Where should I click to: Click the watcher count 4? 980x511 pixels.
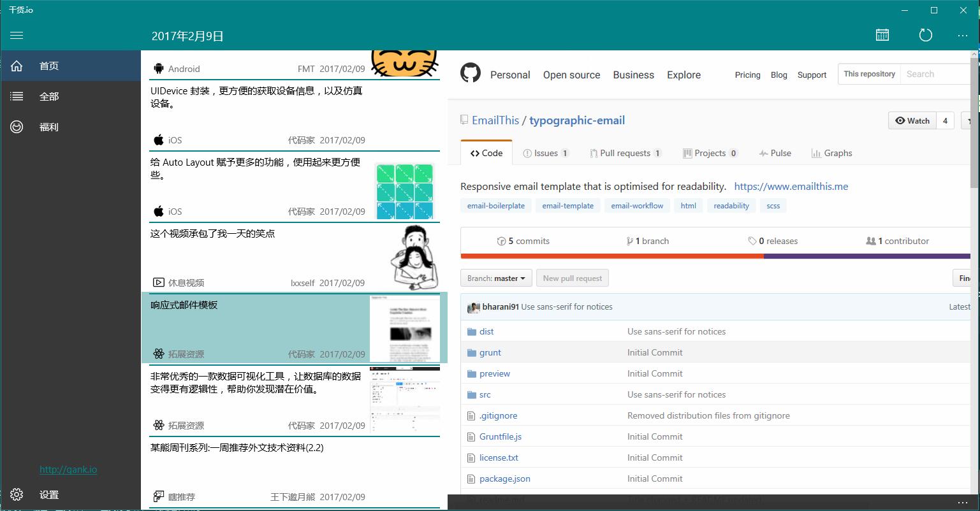[x=945, y=120]
